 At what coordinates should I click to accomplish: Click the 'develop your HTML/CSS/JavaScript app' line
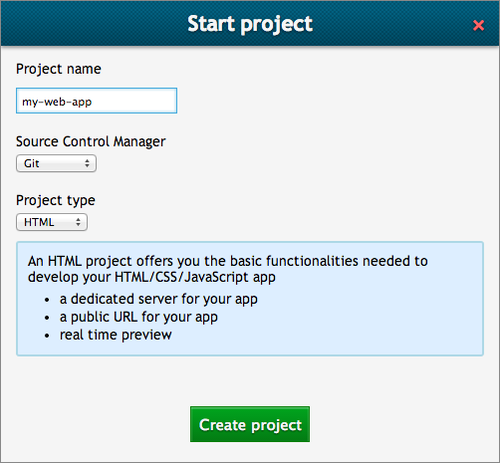point(152,277)
